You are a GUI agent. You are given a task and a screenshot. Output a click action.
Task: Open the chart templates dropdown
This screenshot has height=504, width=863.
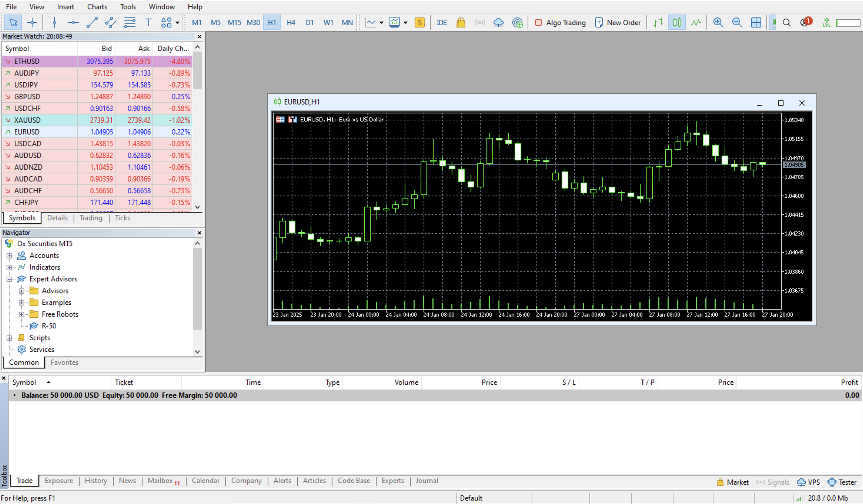(406, 23)
